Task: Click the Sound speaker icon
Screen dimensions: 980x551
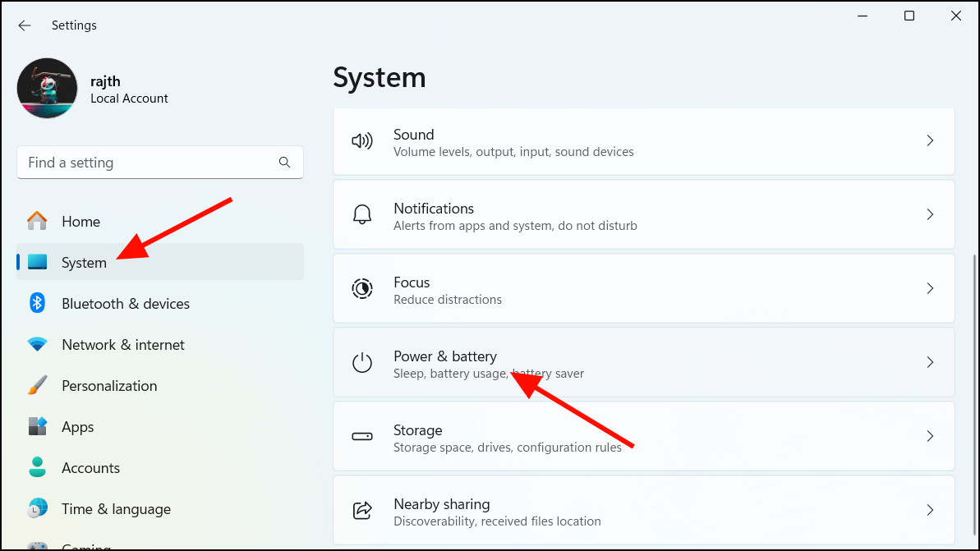Action: click(362, 140)
